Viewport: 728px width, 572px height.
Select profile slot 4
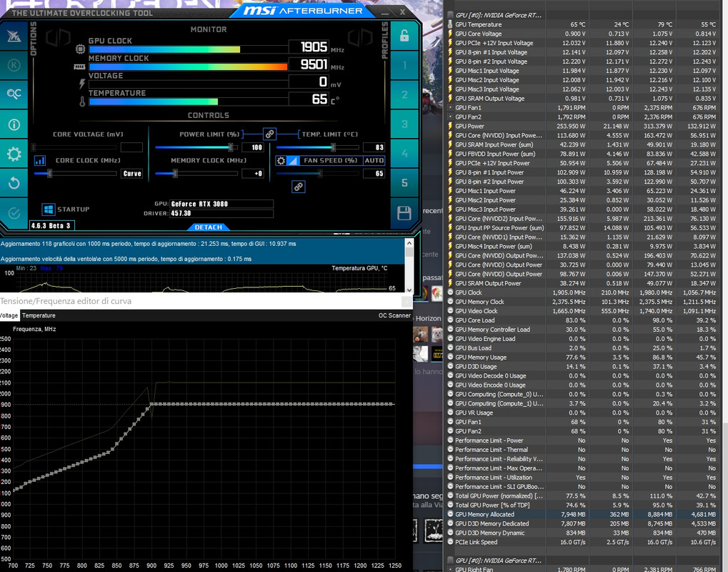(404, 153)
